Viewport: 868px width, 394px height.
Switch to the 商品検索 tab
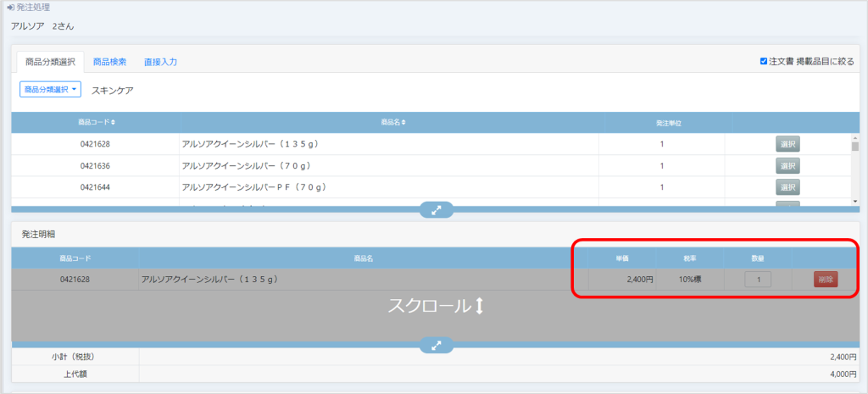[109, 62]
